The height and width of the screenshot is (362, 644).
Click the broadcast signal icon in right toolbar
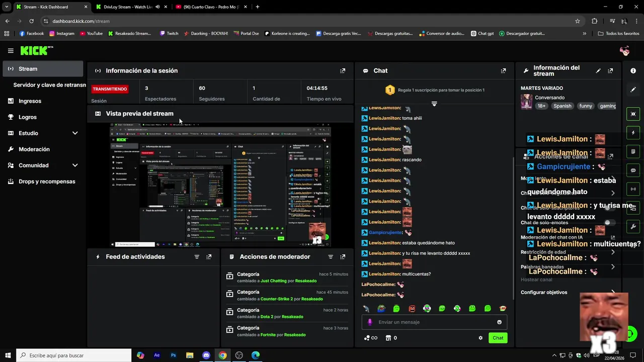click(x=633, y=189)
